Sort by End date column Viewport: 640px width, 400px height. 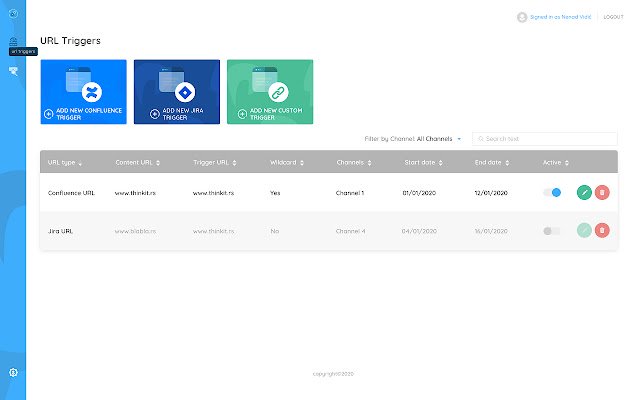coord(492,162)
